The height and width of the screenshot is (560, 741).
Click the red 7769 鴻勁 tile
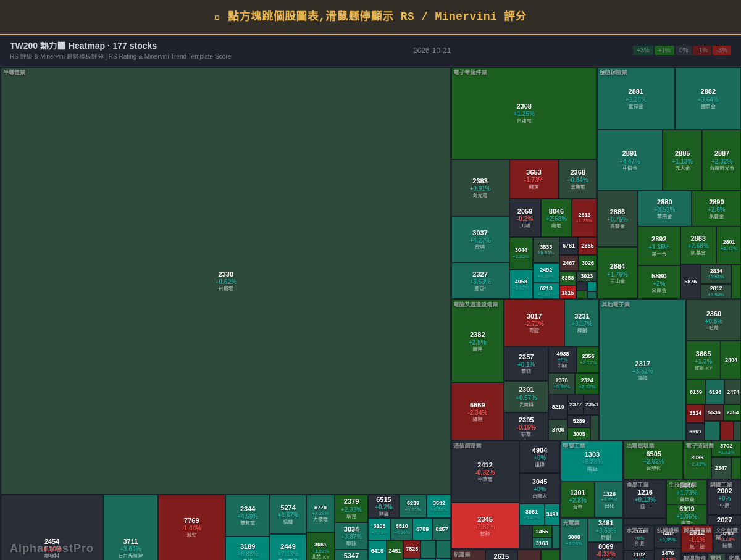(191, 527)
